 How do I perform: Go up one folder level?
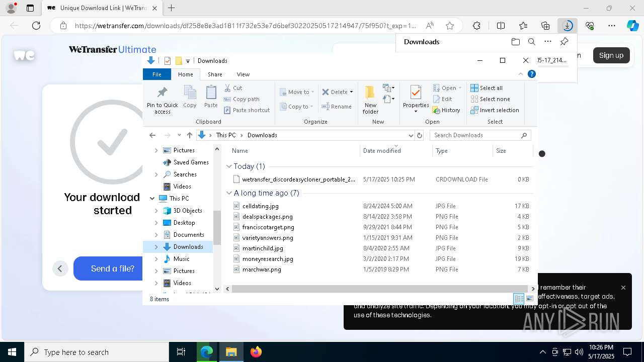(x=190, y=135)
